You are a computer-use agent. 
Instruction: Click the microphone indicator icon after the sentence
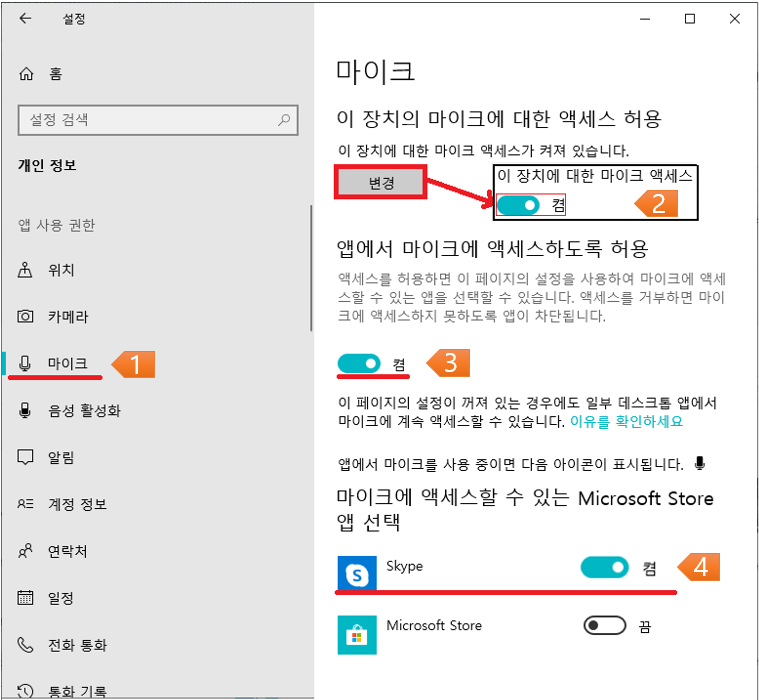[x=699, y=463]
